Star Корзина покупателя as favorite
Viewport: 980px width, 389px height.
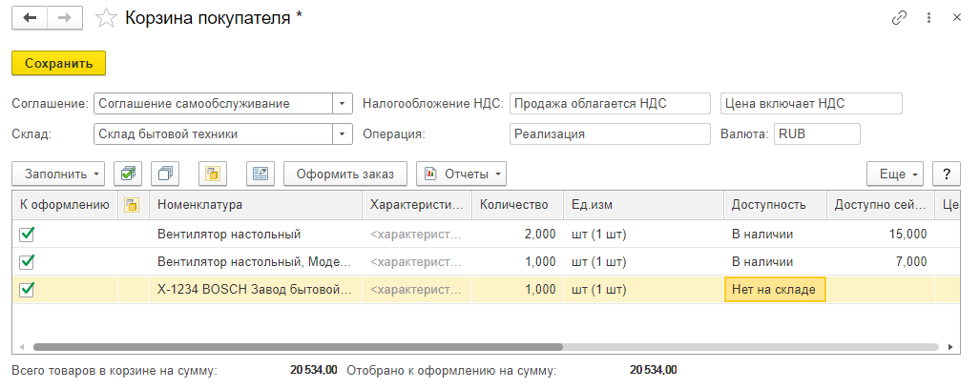(x=108, y=18)
